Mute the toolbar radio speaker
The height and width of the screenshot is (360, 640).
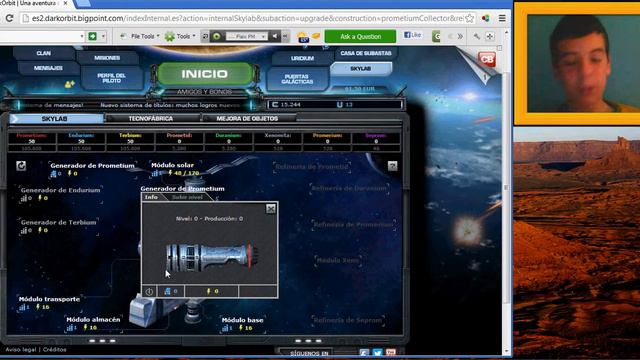pyautogui.click(x=275, y=36)
